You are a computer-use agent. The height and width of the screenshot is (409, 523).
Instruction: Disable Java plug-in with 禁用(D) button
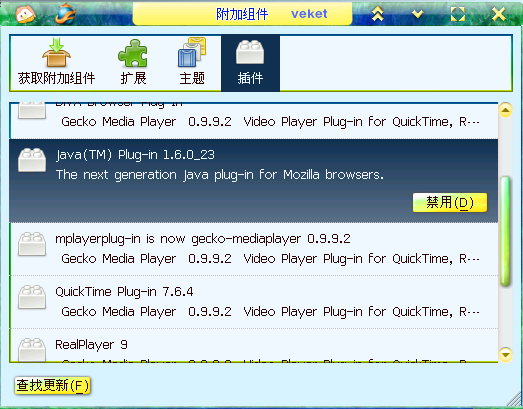click(x=450, y=202)
